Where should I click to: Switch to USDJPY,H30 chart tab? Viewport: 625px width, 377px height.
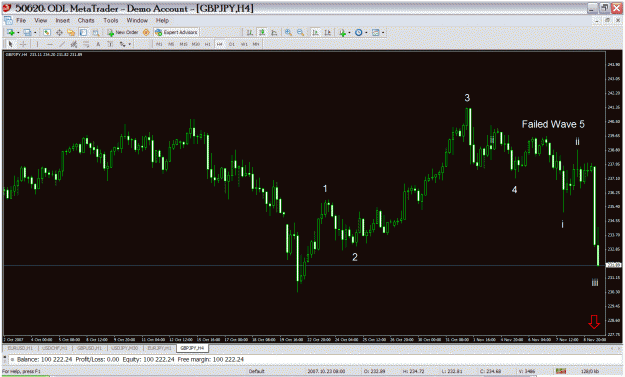(x=124, y=348)
